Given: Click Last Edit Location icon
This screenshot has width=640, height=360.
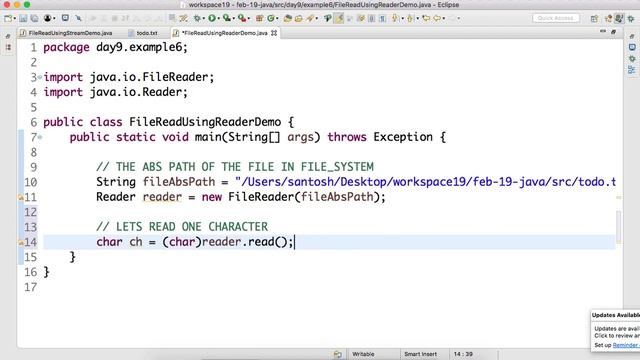Looking at the screenshot, I should (426, 18).
